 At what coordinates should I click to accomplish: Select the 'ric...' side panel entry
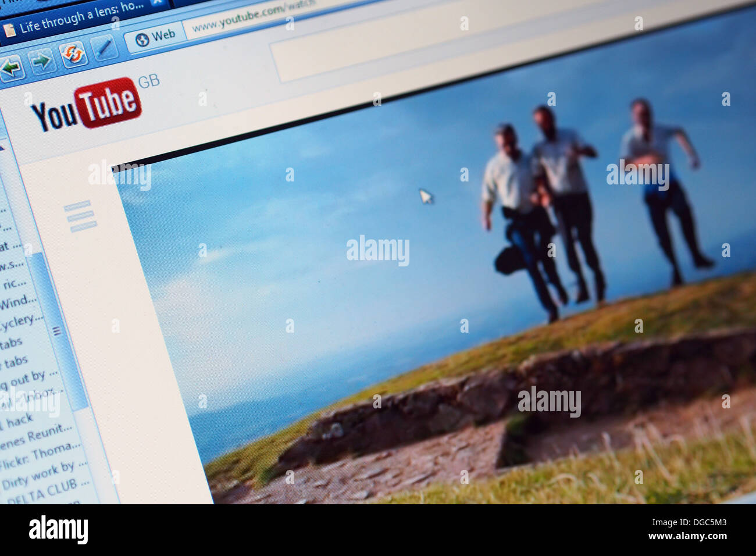(x=14, y=284)
